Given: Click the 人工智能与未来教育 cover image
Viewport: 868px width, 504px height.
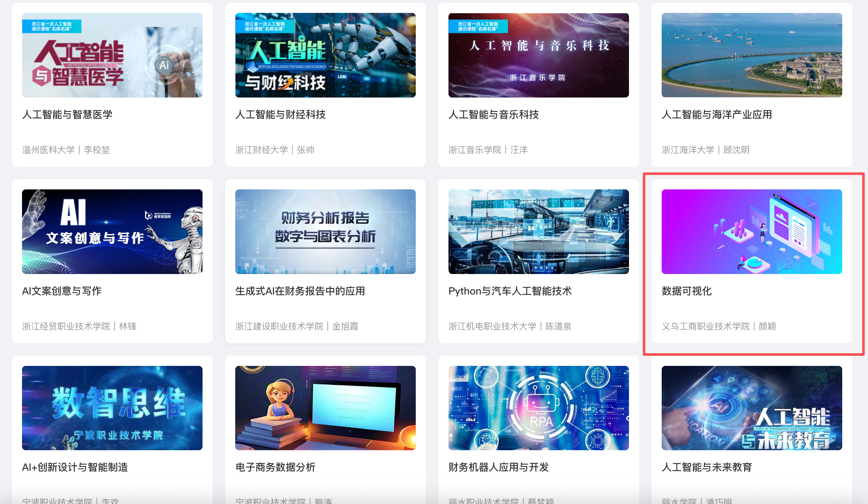Looking at the screenshot, I should 752,408.
